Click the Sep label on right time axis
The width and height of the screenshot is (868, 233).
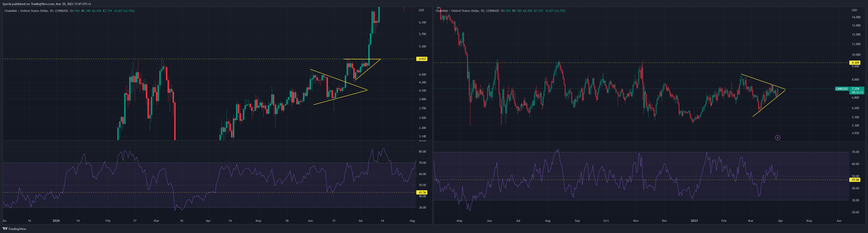577,221
